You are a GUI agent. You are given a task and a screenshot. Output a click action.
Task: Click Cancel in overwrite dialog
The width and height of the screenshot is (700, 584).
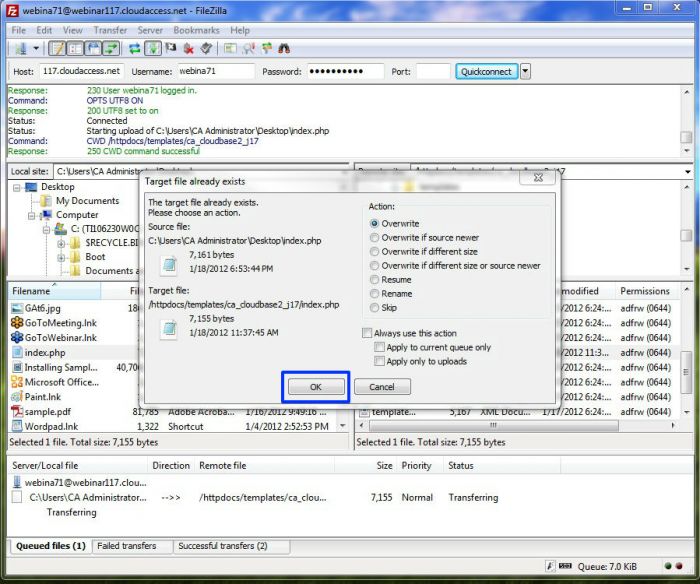tap(382, 387)
